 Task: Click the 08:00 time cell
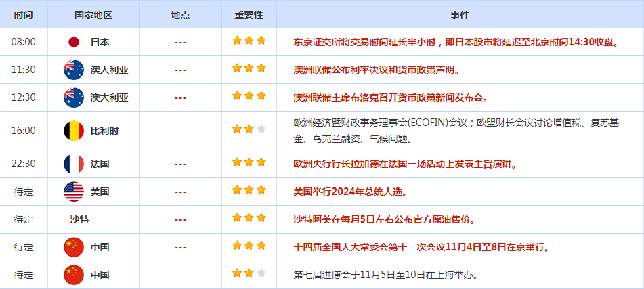[24, 42]
